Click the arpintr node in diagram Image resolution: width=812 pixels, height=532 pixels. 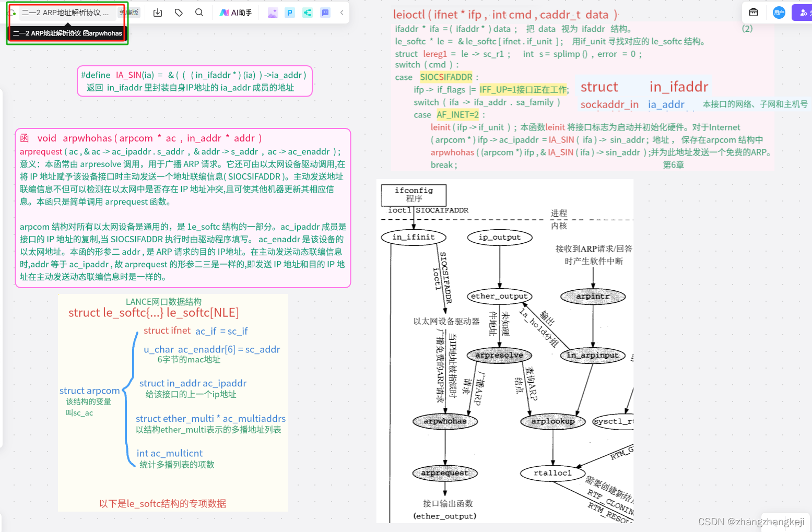coord(593,297)
